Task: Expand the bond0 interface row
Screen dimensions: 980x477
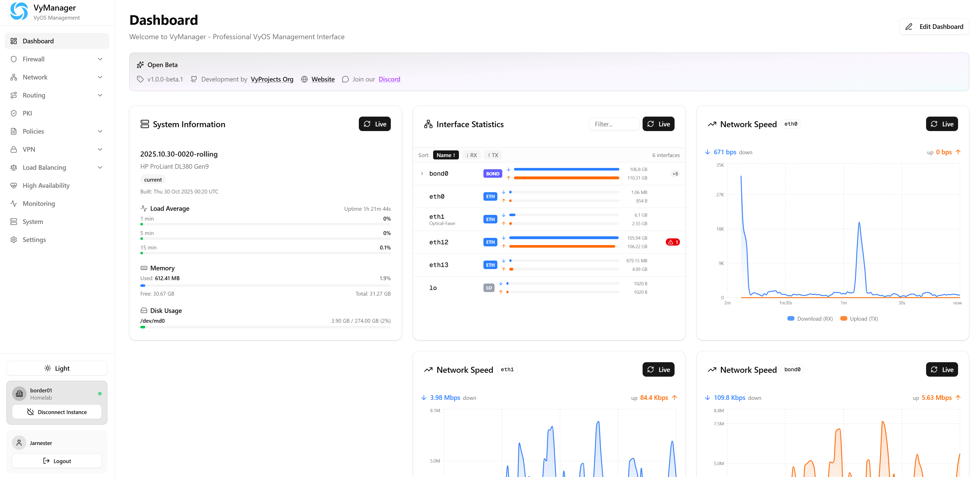Action: pos(422,173)
